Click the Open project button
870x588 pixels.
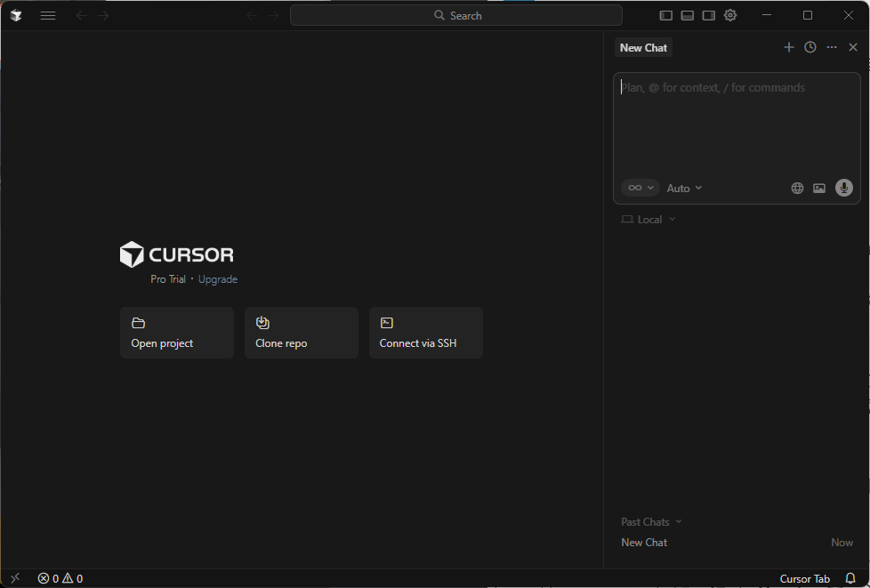pyautogui.click(x=177, y=333)
